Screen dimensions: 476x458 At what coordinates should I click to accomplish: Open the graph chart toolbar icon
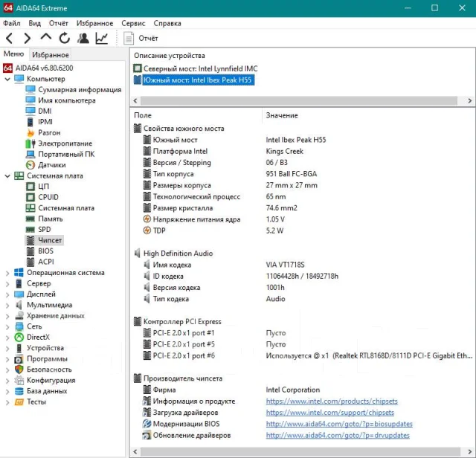point(102,38)
